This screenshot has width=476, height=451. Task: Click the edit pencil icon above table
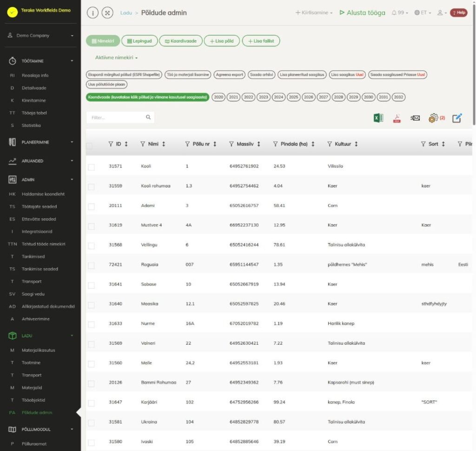point(457,118)
